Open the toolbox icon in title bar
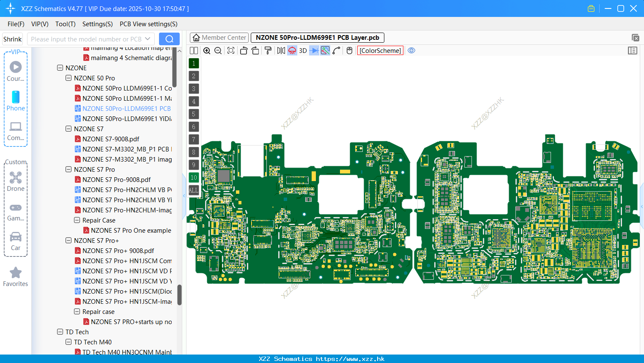Image resolution: width=644 pixels, height=363 pixels. coord(591,8)
